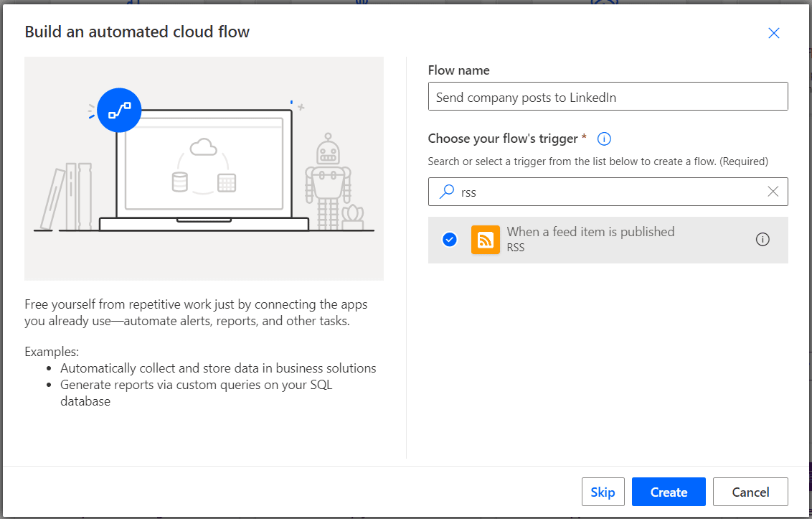The height and width of the screenshot is (519, 812).
Task: Click the 'Generate reports via custom queries' example text
Action: click(x=197, y=393)
